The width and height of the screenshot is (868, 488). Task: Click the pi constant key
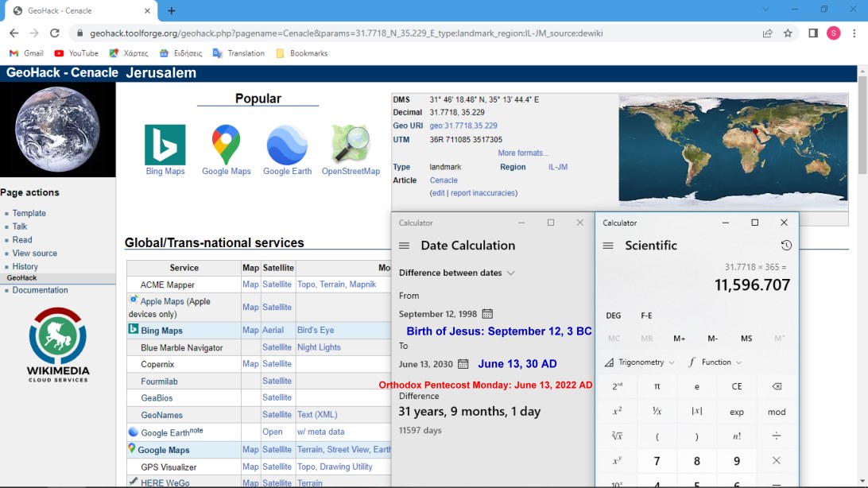coord(657,386)
